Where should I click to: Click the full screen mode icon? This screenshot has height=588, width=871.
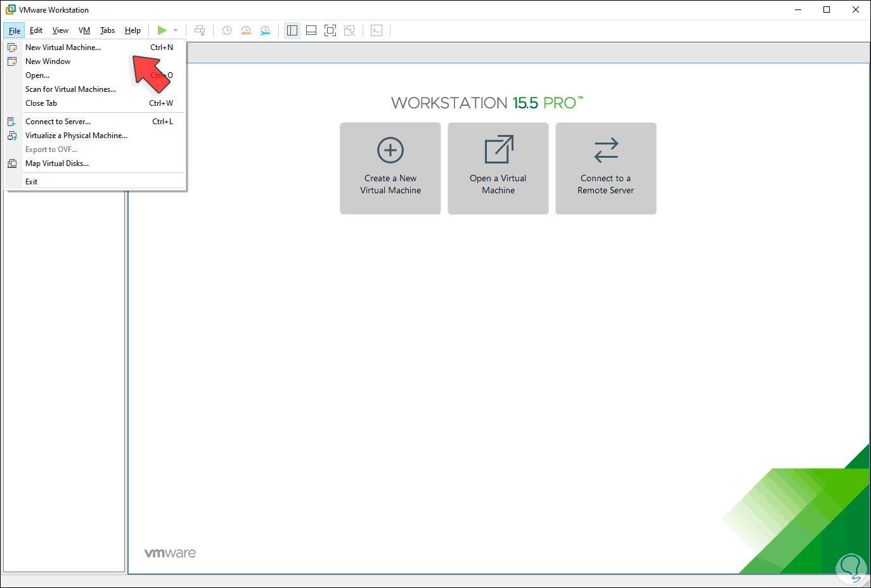[330, 30]
